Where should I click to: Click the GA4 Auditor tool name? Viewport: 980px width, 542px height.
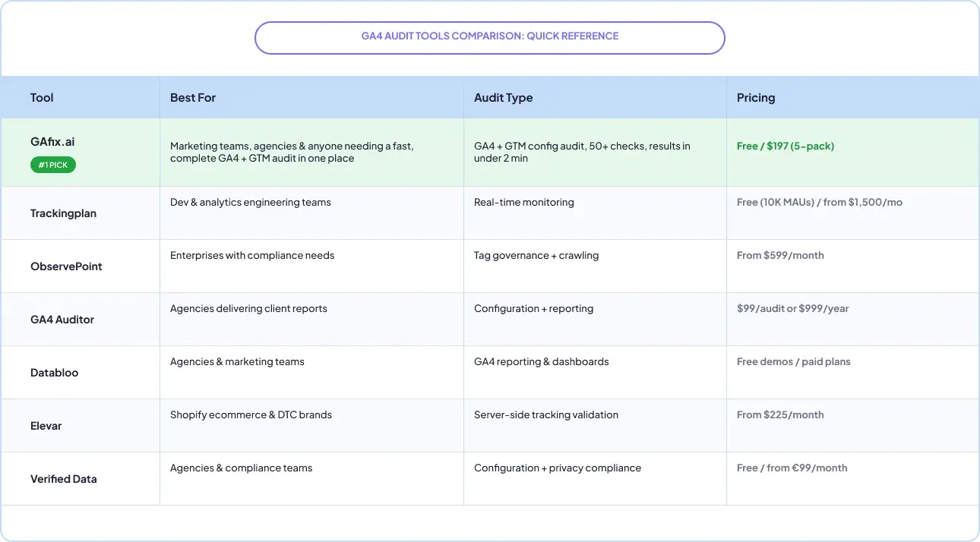pos(62,320)
